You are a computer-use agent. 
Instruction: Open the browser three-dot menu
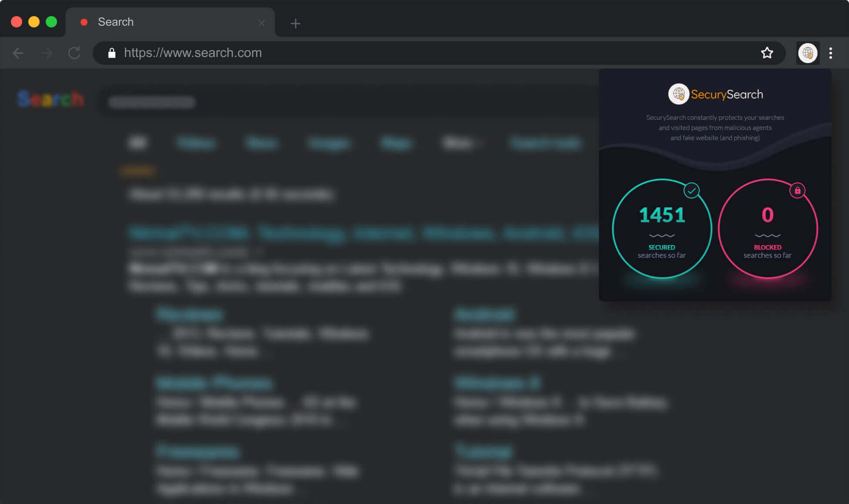pyautogui.click(x=831, y=53)
